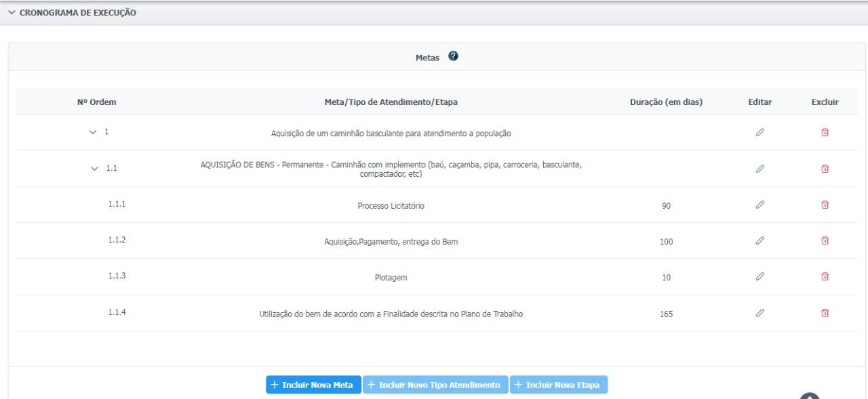868x399 pixels.
Task: Delete step 1.1.2 Aquisição, Pagamento, entrega
Action: pyautogui.click(x=825, y=240)
